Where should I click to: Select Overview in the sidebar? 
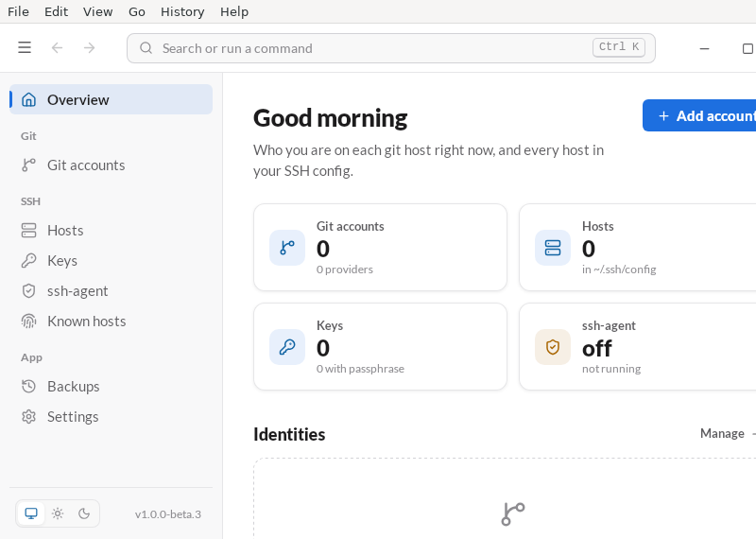pyautogui.click(x=111, y=99)
